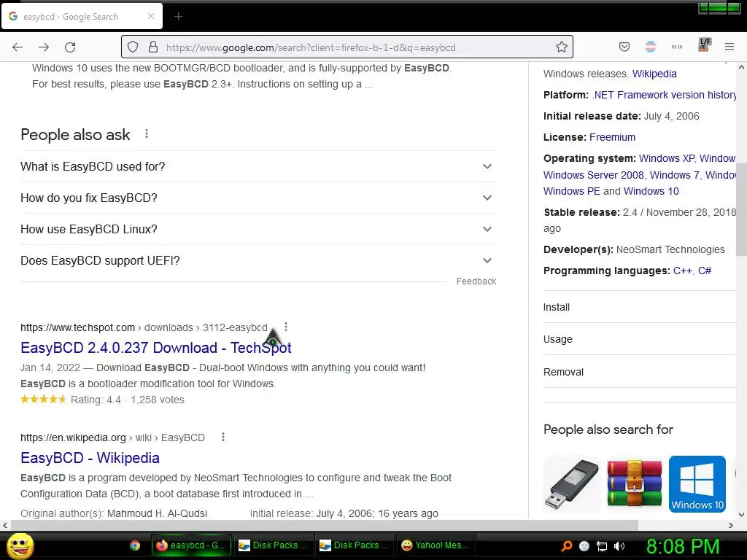747x560 pixels.
Task: Open EasyBCD 2.4.0.237 Download TechSpot link
Action: pos(156,348)
